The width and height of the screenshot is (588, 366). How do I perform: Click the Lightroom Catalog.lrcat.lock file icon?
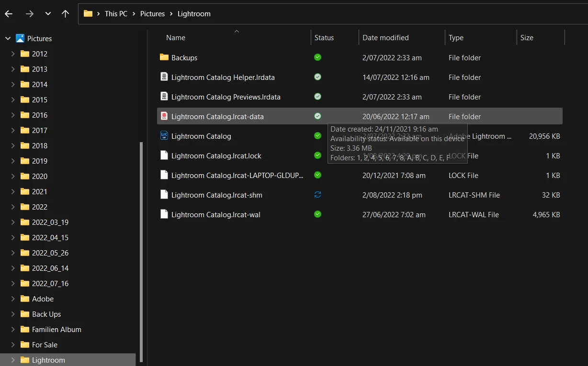[x=164, y=155]
